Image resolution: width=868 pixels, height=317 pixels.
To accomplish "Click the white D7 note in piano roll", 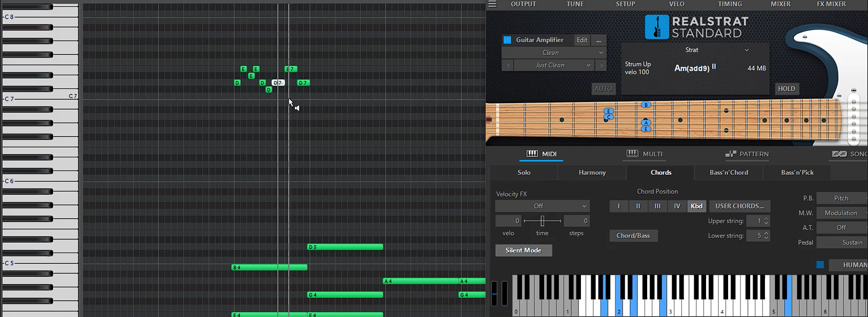I will 278,83.
